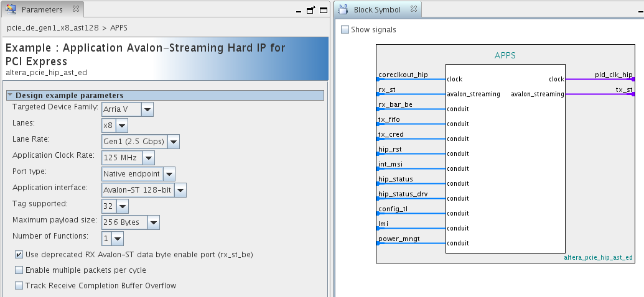644x297 pixels.
Task: Click the Parameters tab icon
Action: coord(11,9)
